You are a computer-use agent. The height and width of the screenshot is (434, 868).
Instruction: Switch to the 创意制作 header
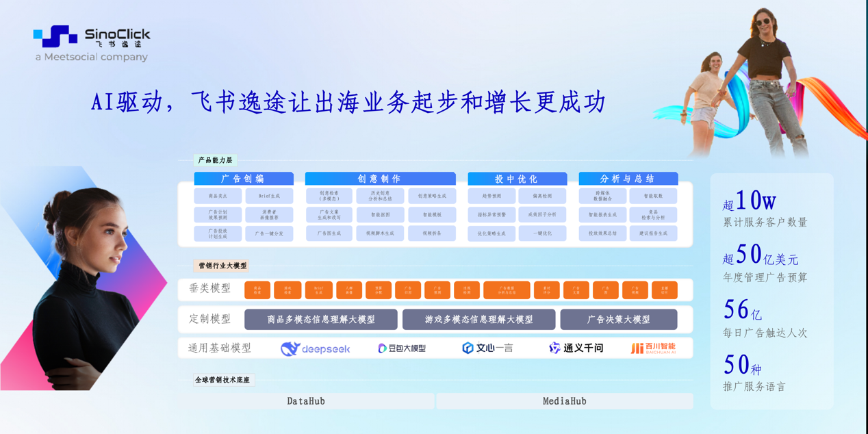pyautogui.click(x=380, y=179)
